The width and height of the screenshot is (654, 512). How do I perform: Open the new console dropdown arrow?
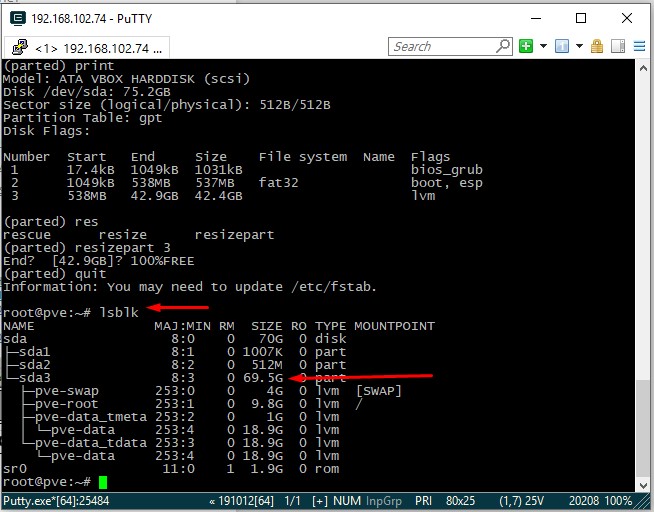pyautogui.click(x=543, y=46)
